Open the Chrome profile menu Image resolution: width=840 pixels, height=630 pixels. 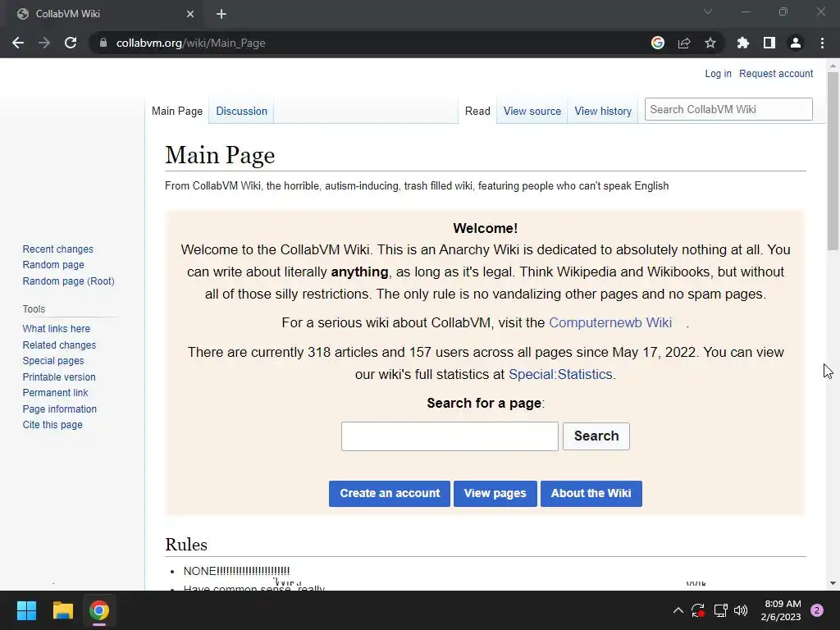point(796,43)
